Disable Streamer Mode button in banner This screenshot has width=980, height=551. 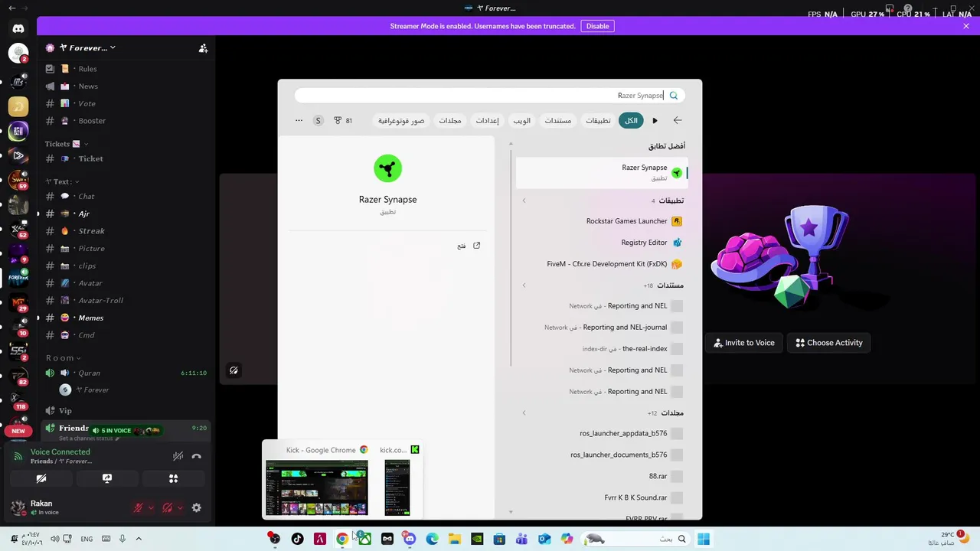(597, 26)
